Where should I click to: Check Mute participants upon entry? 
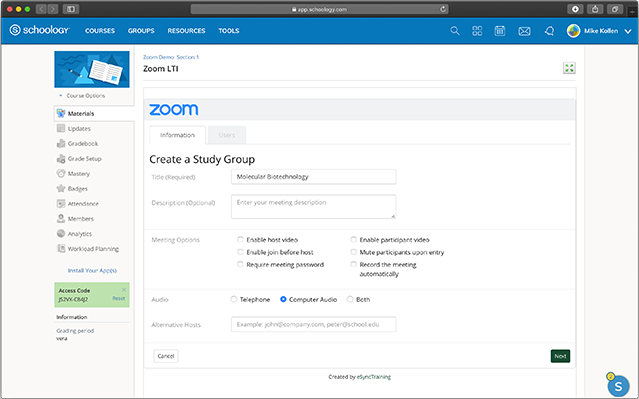click(x=353, y=252)
